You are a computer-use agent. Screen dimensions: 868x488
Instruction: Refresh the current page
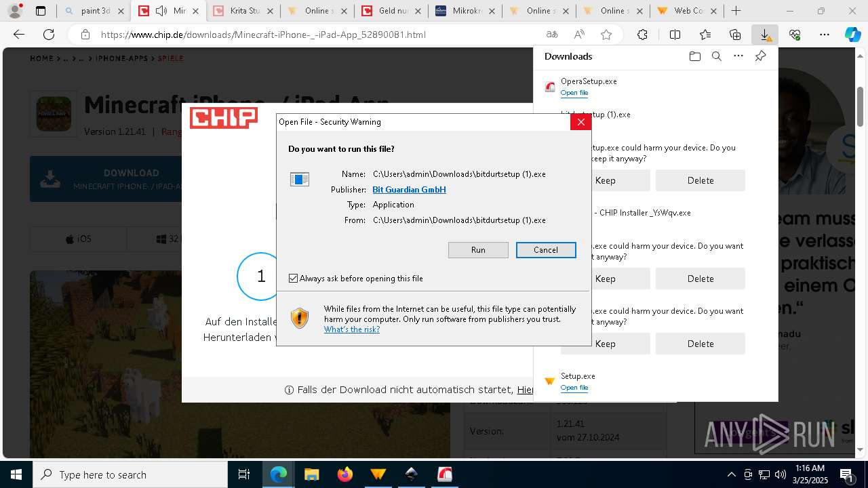point(49,35)
